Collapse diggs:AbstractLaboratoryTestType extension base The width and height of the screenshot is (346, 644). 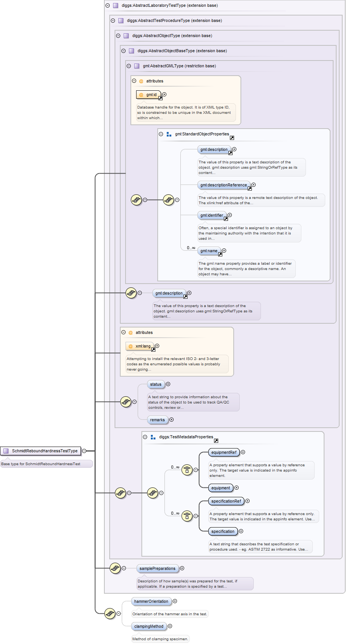[108, 6]
